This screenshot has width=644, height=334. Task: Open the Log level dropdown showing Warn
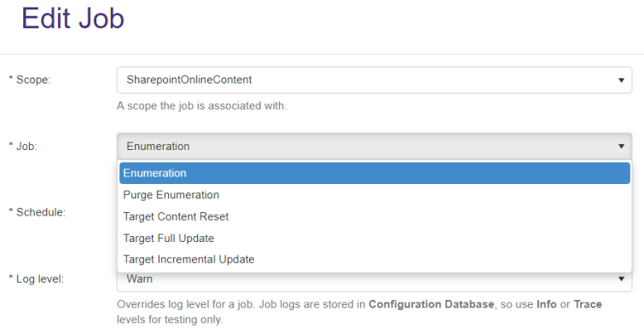point(374,281)
